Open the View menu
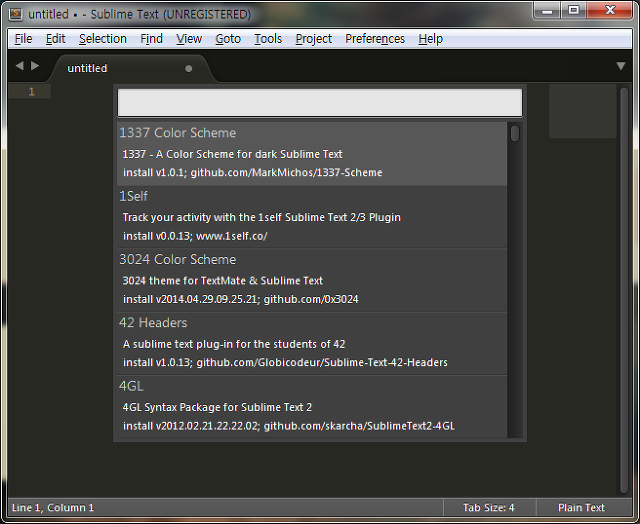640x524 pixels. coord(189,39)
